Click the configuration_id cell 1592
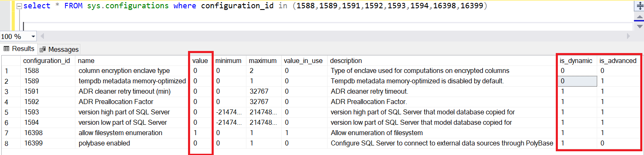644x155 pixels. pyautogui.click(x=48, y=102)
